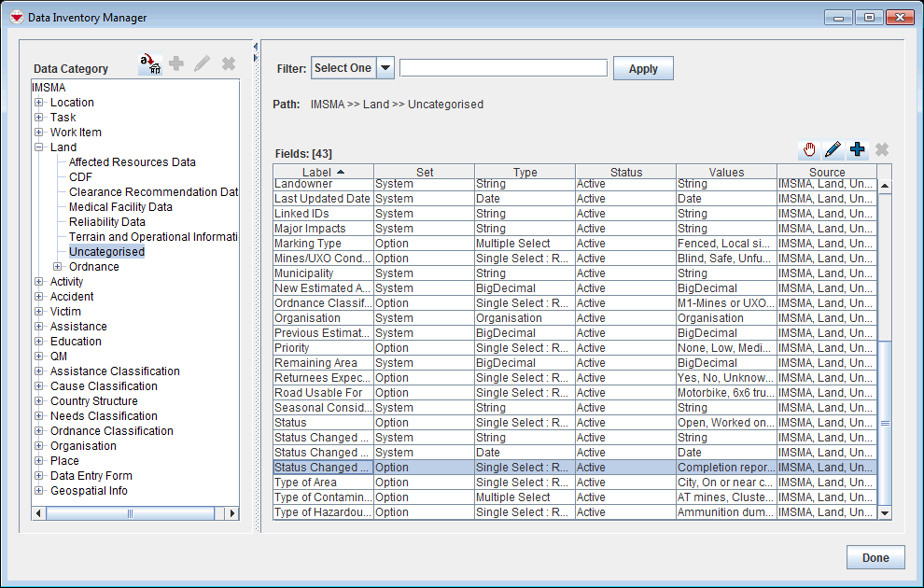
Task: Click the delete data category X icon
Action: click(x=228, y=63)
